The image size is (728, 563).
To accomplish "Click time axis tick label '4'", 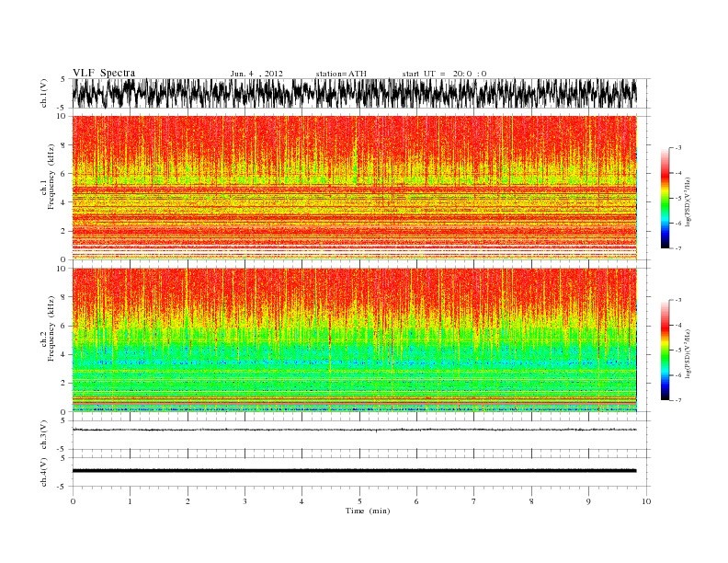I will (301, 501).
